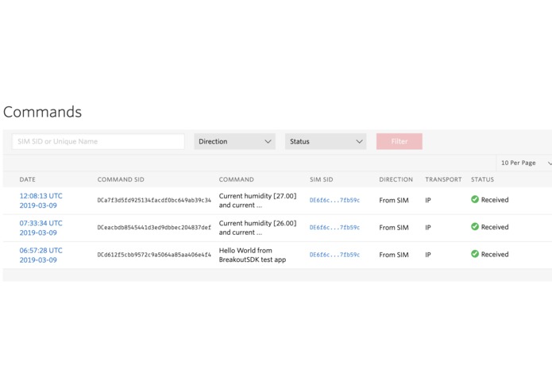The width and height of the screenshot is (552, 392).
Task: Click the IP transport value in the 06:57:28 row
Action: (x=428, y=255)
